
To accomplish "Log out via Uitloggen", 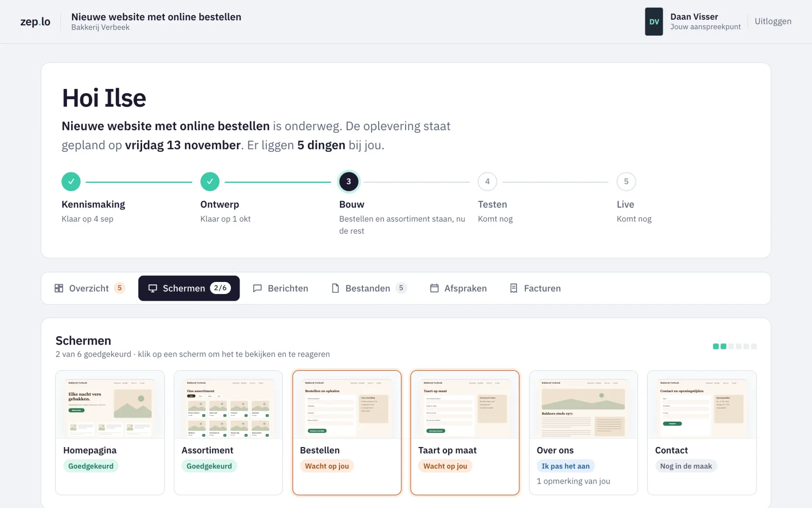I will point(773,21).
